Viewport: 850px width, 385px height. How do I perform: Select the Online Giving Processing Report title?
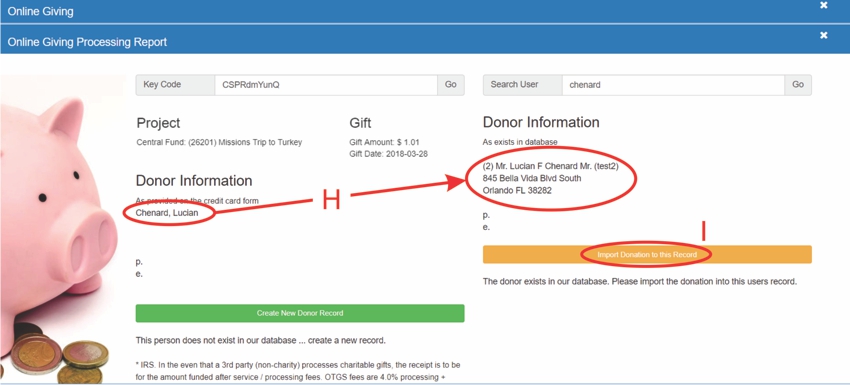point(87,42)
